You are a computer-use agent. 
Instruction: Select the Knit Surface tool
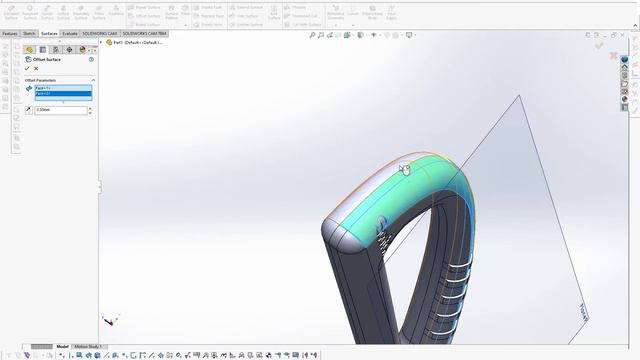click(x=274, y=13)
